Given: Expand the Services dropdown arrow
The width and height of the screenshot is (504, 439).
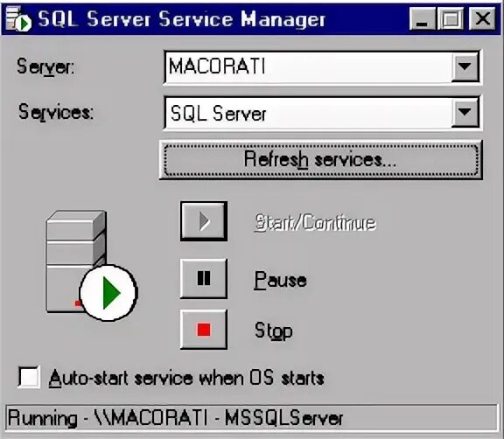Looking at the screenshot, I should (x=465, y=113).
